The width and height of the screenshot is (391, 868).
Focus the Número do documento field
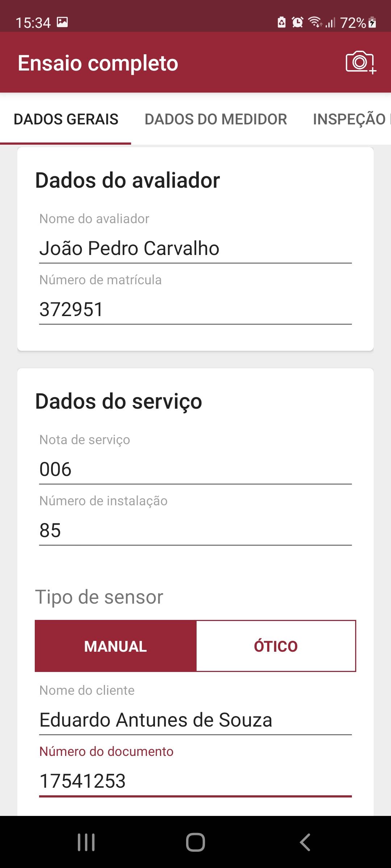pos(195,781)
